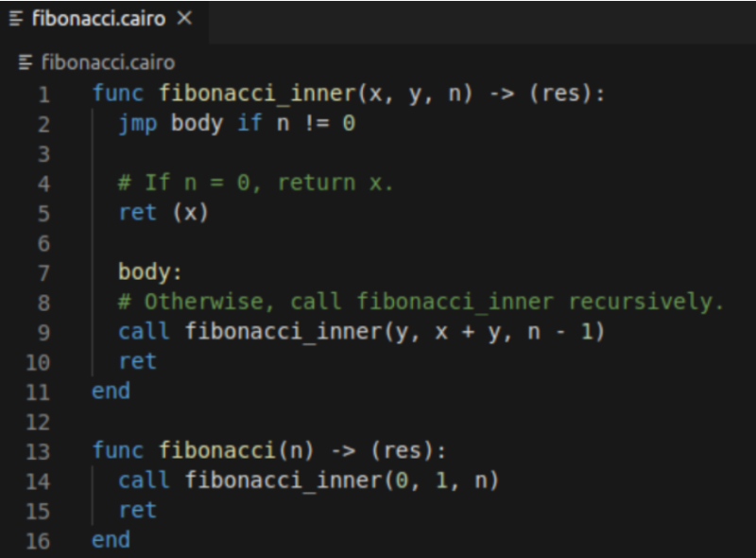This screenshot has height=558, width=756.
Task: Close the fibonacci.cairo editor tab
Action: (184, 19)
